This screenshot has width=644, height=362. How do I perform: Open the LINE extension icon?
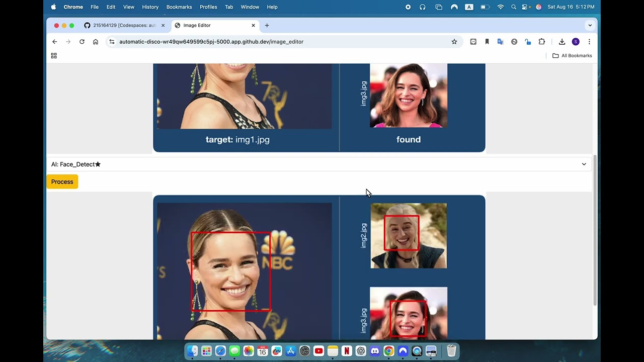click(x=473, y=42)
